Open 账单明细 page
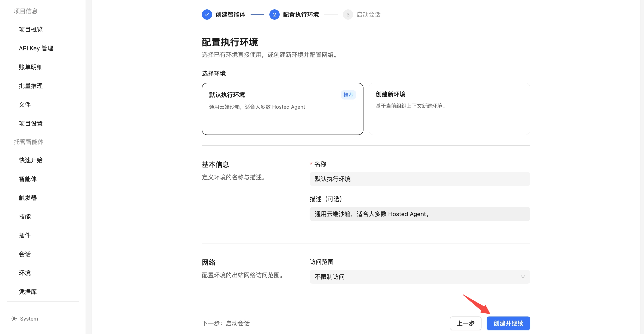This screenshot has width=644, height=334. [31, 67]
